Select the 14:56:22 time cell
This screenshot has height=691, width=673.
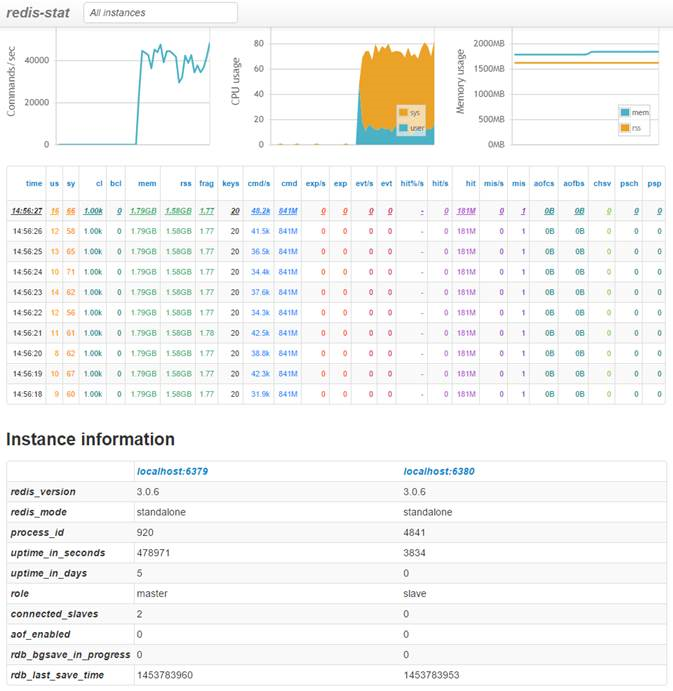coord(27,312)
